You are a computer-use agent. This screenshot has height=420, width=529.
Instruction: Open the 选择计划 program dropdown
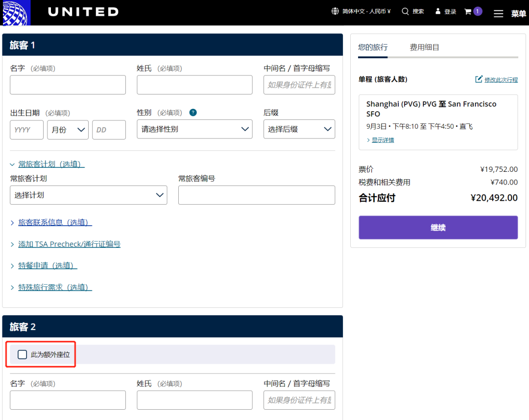pos(88,195)
